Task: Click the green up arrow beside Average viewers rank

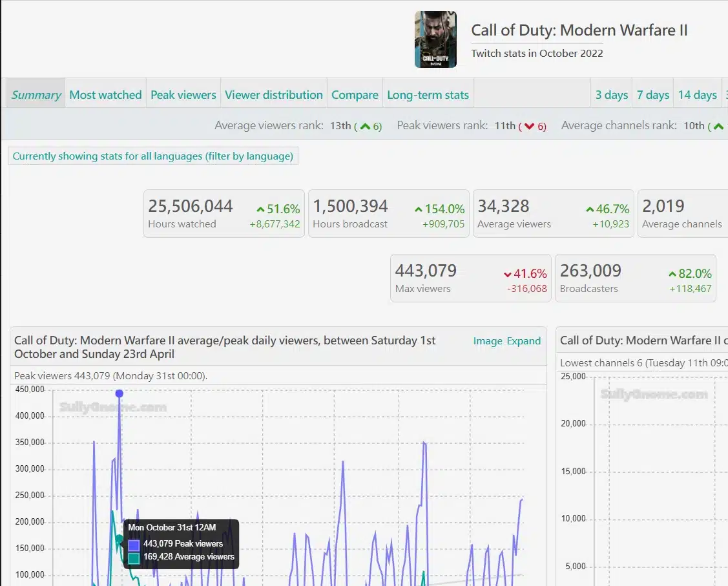Action: click(x=365, y=127)
